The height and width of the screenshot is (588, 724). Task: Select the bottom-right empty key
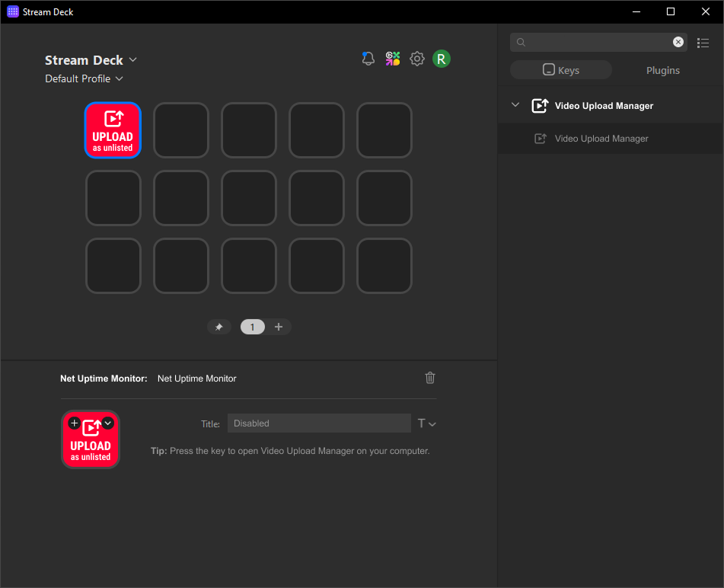[x=384, y=266]
